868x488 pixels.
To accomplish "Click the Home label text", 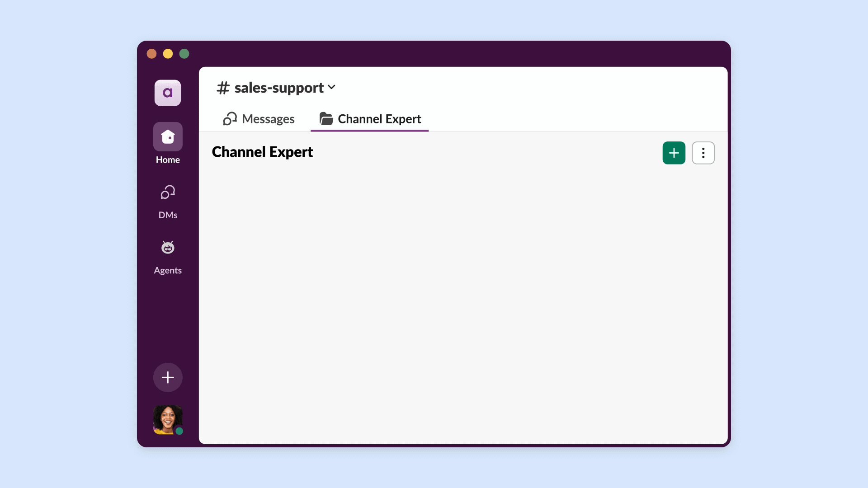I will point(168,160).
